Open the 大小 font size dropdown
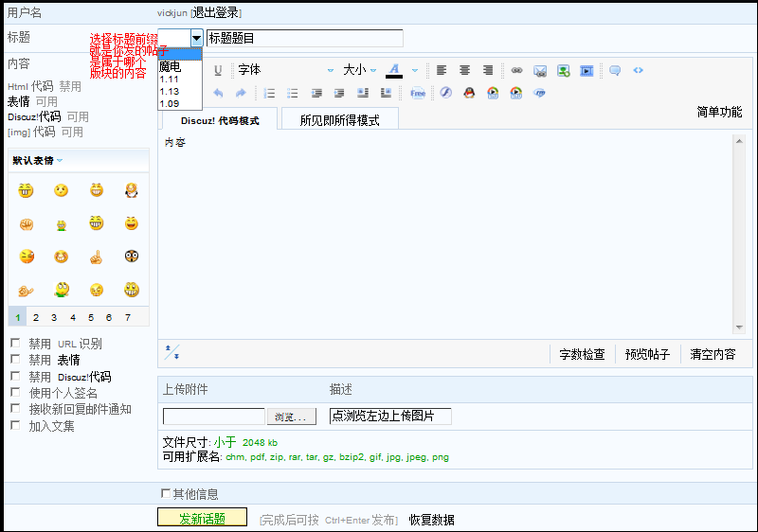Viewport: 758px width, 532px height. pos(359,70)
